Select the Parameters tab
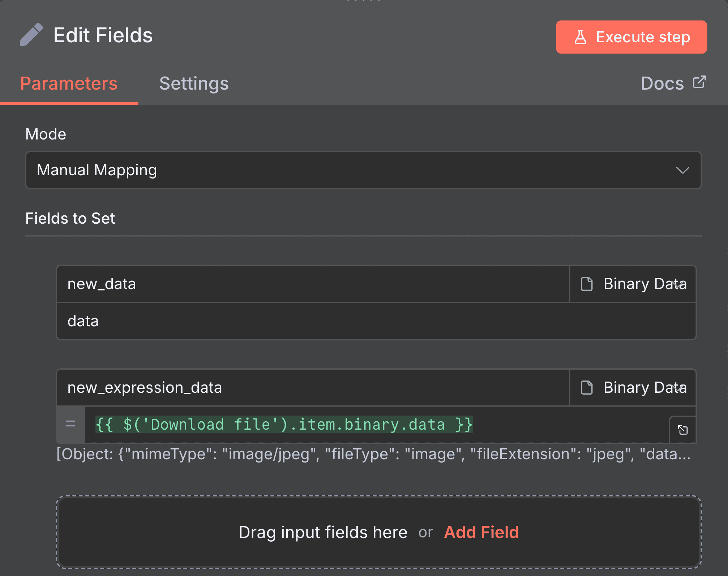Image resolution: width=728 pixels, height=576 pixels. [69, 83]
